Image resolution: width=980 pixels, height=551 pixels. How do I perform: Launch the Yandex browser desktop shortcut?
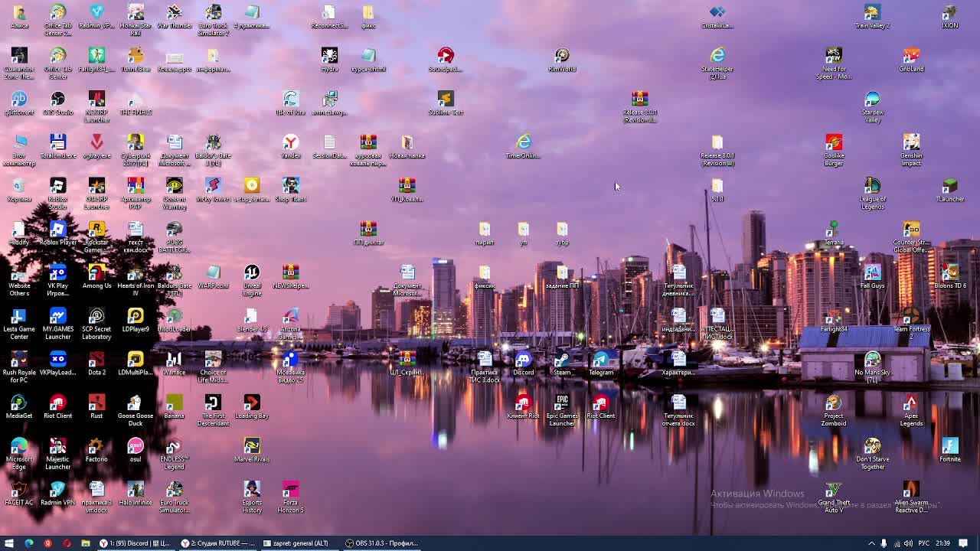coord(291,147)
